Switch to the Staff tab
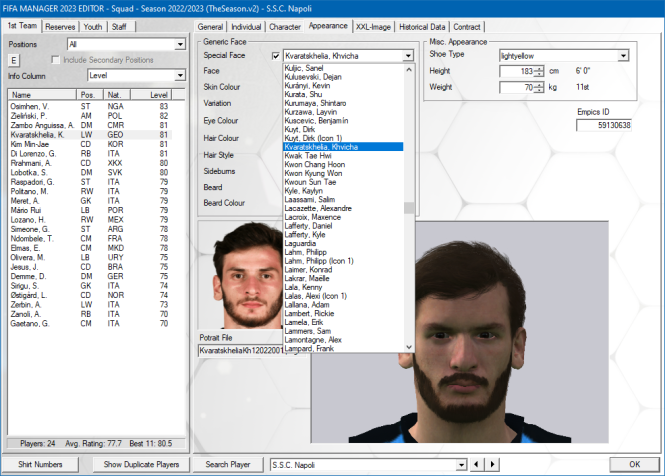 point(119,27)
